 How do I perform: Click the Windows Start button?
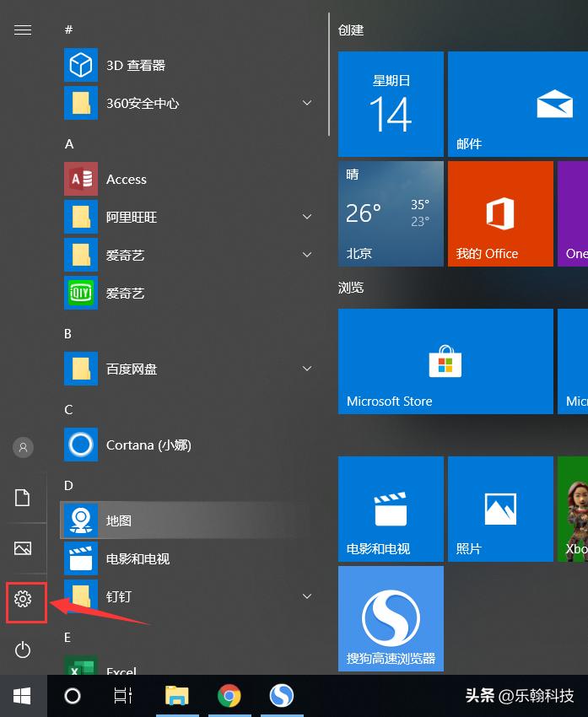coord(23,696)
